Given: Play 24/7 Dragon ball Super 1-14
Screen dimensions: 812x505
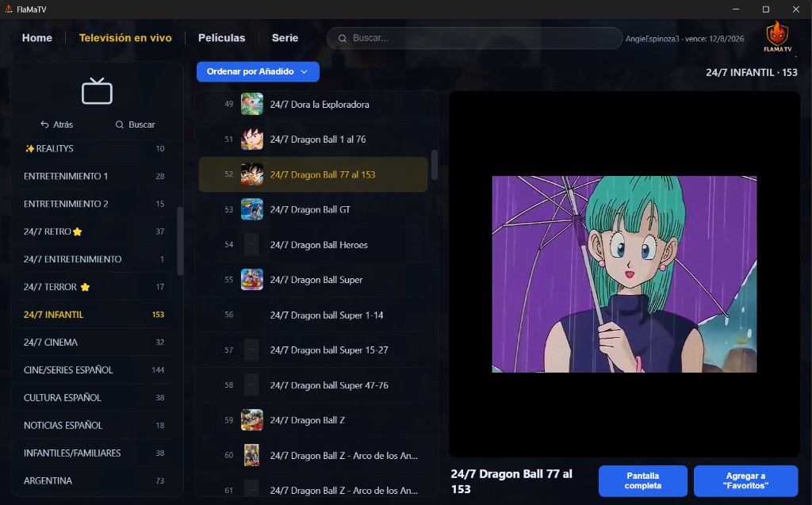Looking at the screenshot, I should [313, 315].
